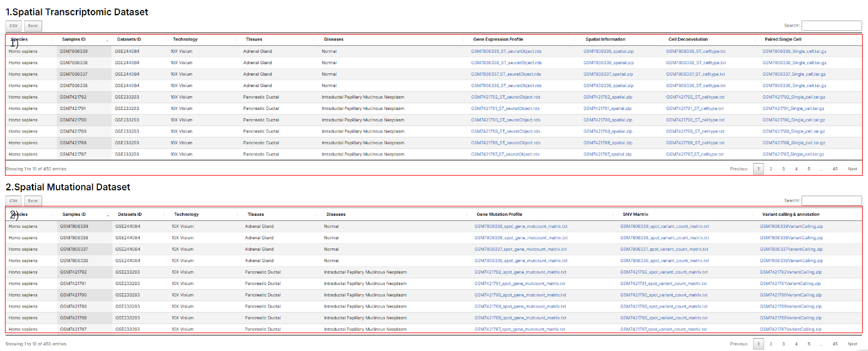Click the Search field of Transcriptomic Dataset
Image resolution: width=868 pixels, height=351 pixels.
coord(831,26)
